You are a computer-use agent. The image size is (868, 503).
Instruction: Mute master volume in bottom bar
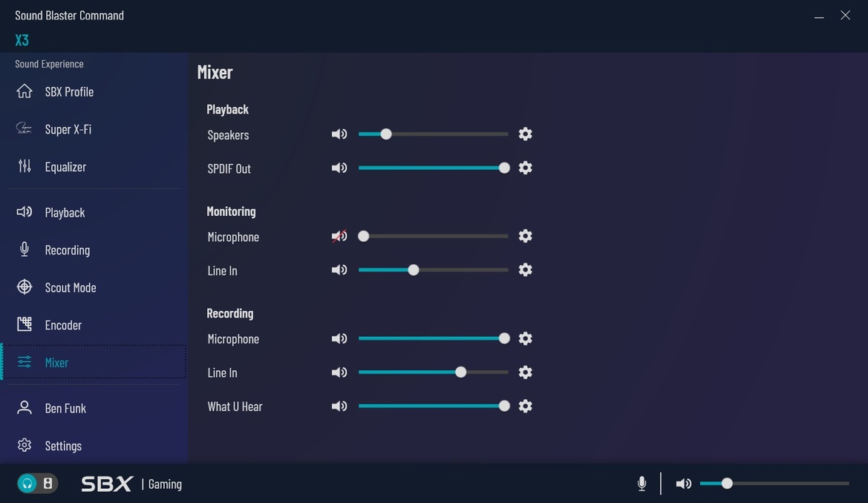click(x=684, y=484)
